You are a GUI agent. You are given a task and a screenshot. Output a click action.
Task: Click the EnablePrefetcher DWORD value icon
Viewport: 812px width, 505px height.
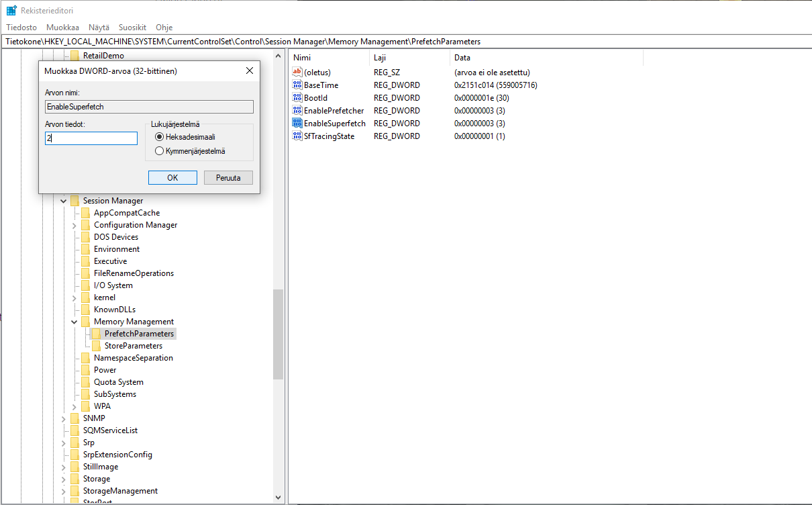pyautogui.click(x=298, y=111)
